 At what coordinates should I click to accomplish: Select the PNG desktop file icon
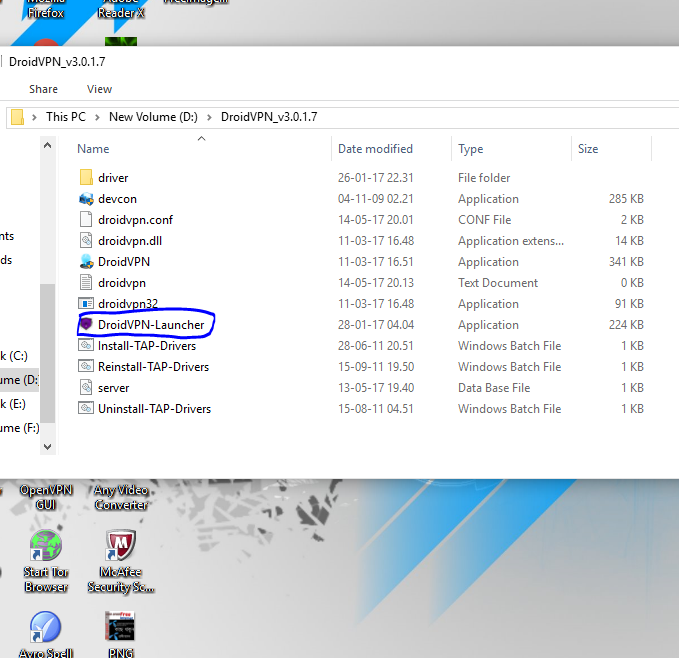(121, 634)
